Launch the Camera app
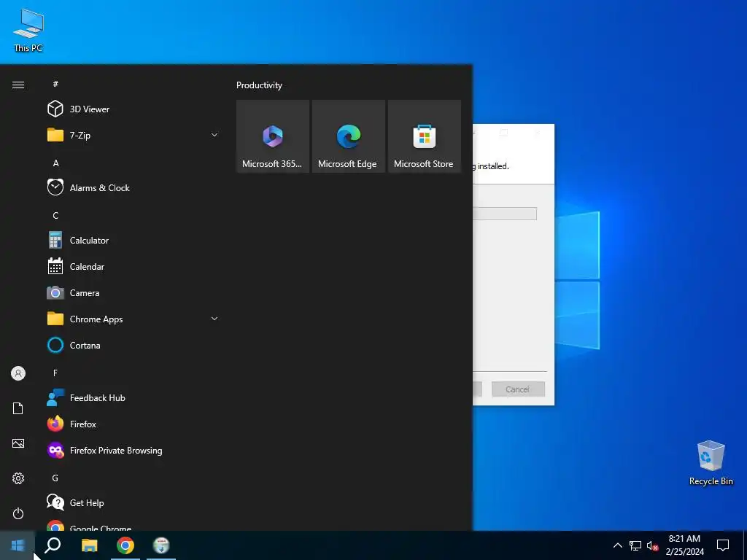Viewport: 747px width, 560px height. 133,293
